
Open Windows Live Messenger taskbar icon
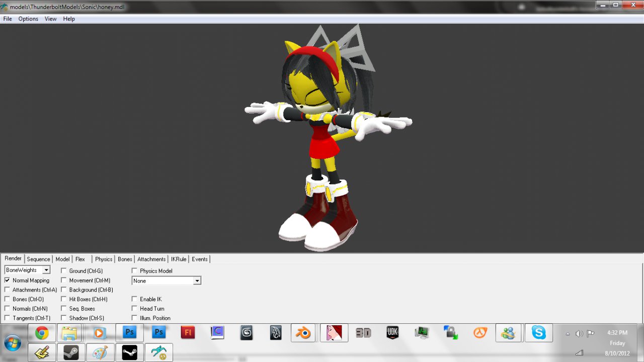tap(509, 333)
